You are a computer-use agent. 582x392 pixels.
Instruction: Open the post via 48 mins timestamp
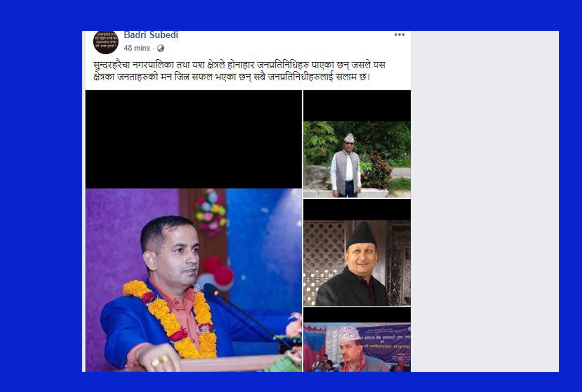click(137, 48)
